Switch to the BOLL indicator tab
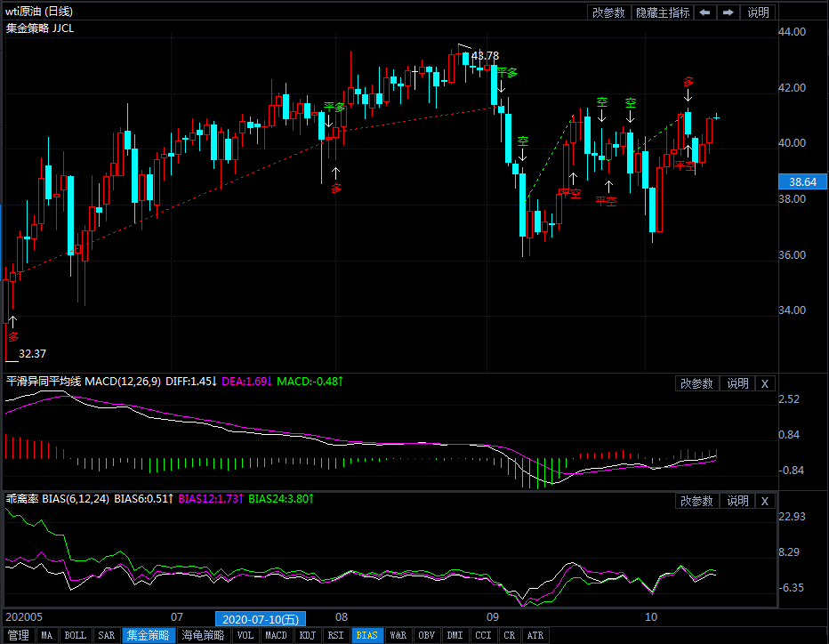This screenshot has height=644, width=829. point(76,636)
